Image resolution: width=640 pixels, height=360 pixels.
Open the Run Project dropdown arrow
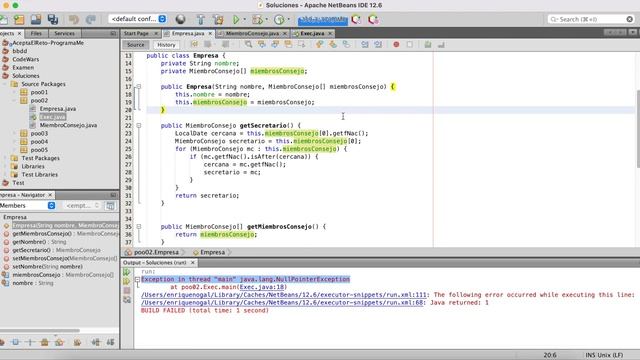tap(244, 19)
